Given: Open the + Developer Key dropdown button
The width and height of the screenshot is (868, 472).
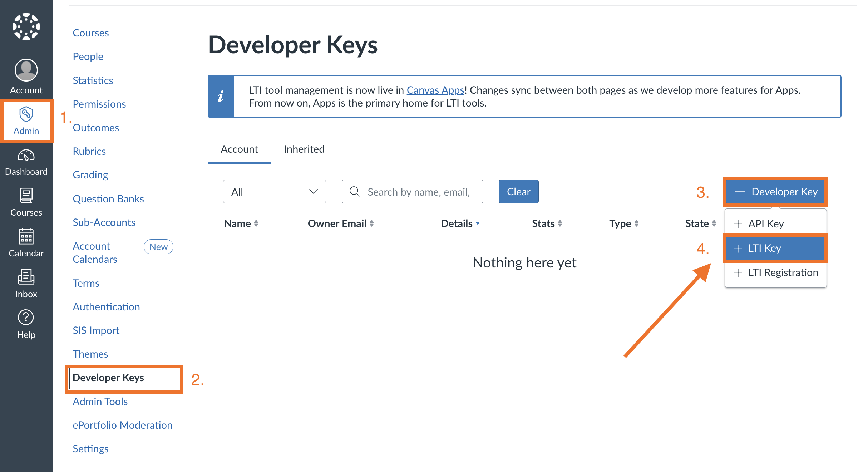Looking at the screenshot, I should (x=775, y=192).
